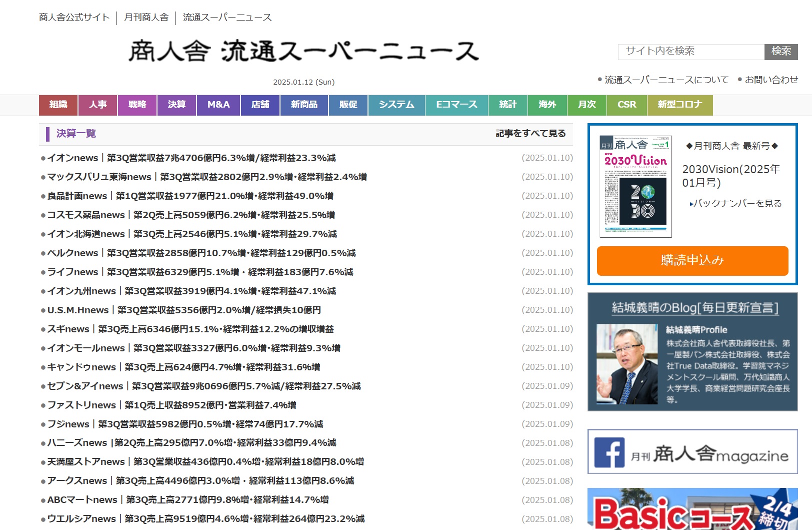Click the Basicコース banner image

click(x=692, y=509)
